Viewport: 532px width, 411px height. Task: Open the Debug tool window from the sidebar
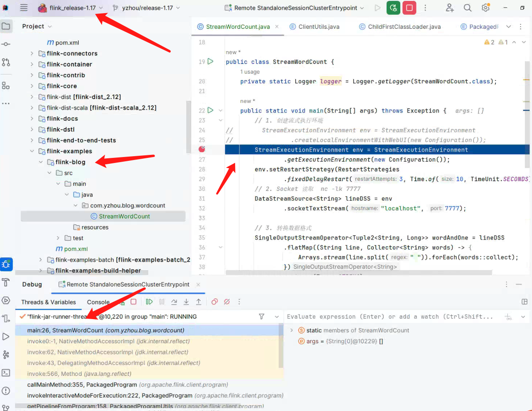(6, 265)
